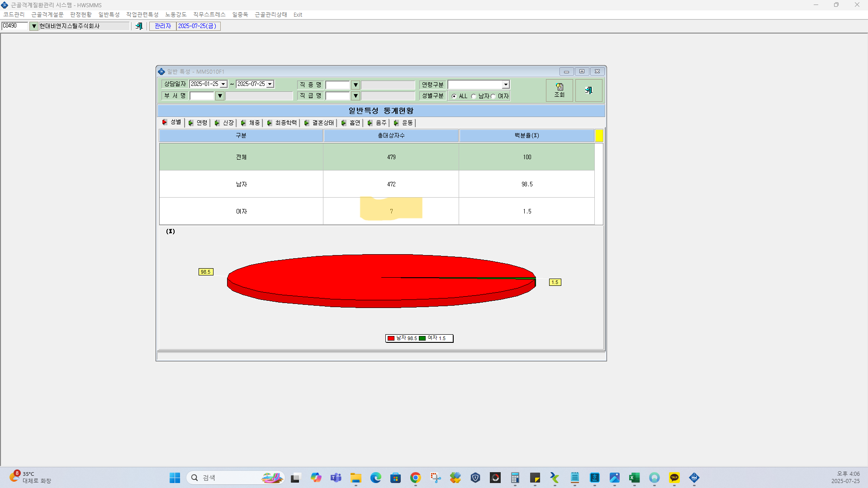868x488 pixels.
Task: Open KakaoTalk from the taskbar
Action: pos(674,478)
